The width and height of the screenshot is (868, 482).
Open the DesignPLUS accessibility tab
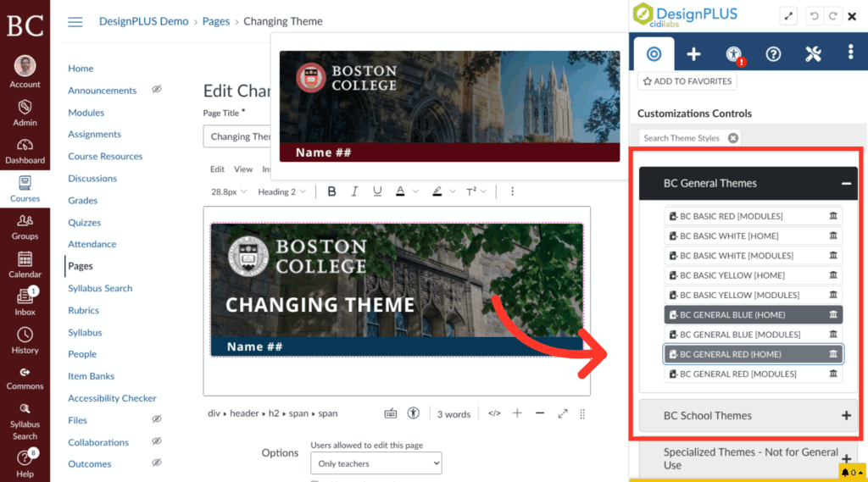(x=734, y=53)
